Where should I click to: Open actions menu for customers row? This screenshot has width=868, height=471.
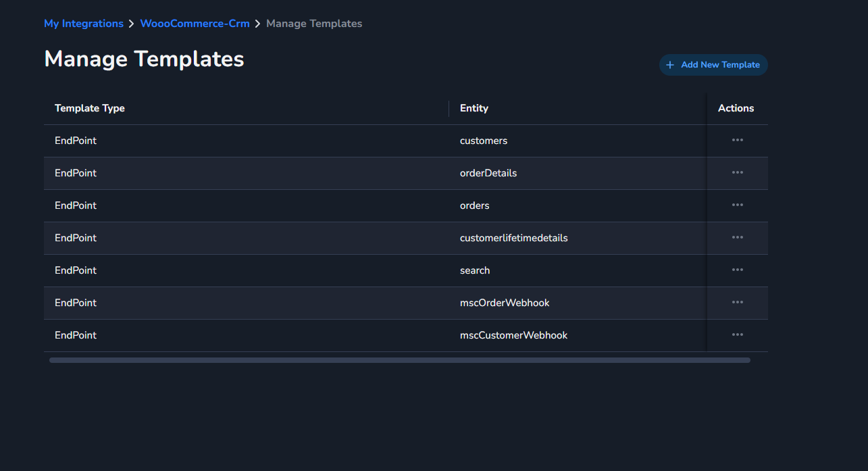point(737,140)
